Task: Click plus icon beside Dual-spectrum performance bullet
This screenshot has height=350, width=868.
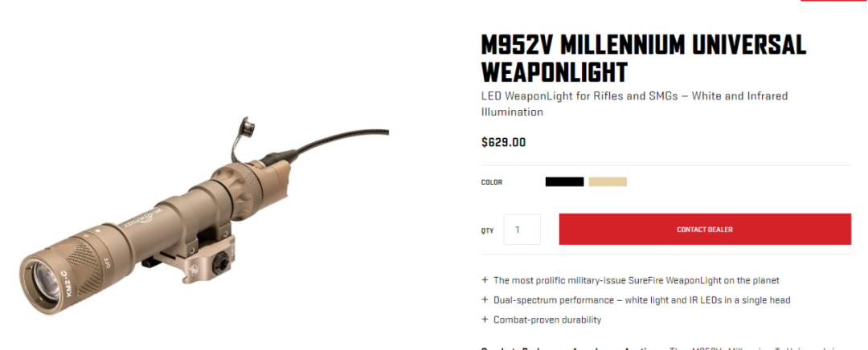Action: point(485,299)
